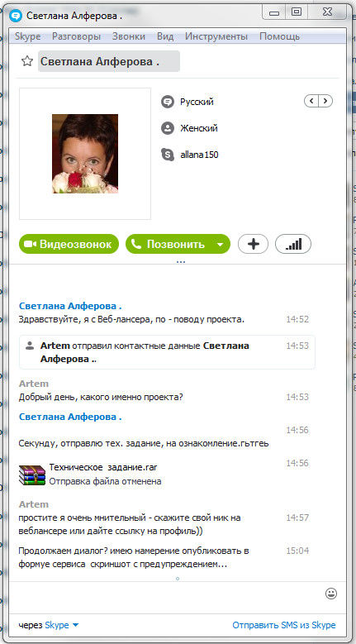Click the 15:04 timestamp
Viewport: 356px width, 644px height.
tap(297, 551)
